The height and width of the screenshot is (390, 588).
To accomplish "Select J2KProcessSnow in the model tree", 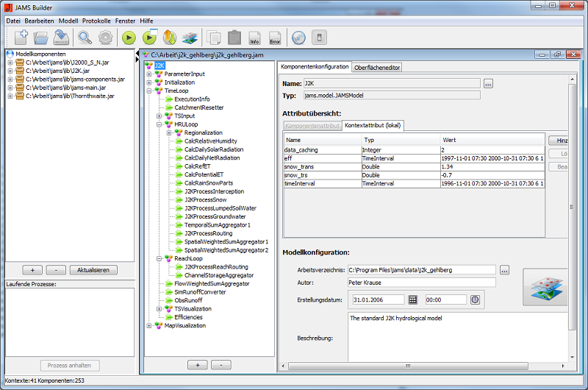I will click(x=205, y=199).
